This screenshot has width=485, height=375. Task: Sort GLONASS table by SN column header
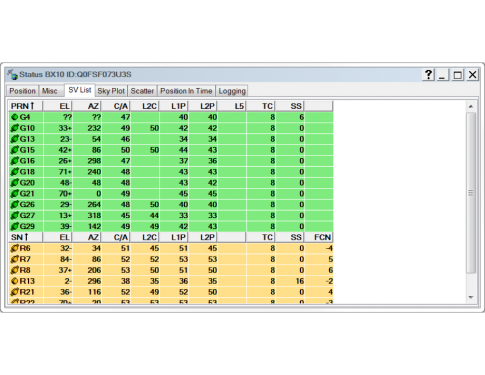point(26,237)
